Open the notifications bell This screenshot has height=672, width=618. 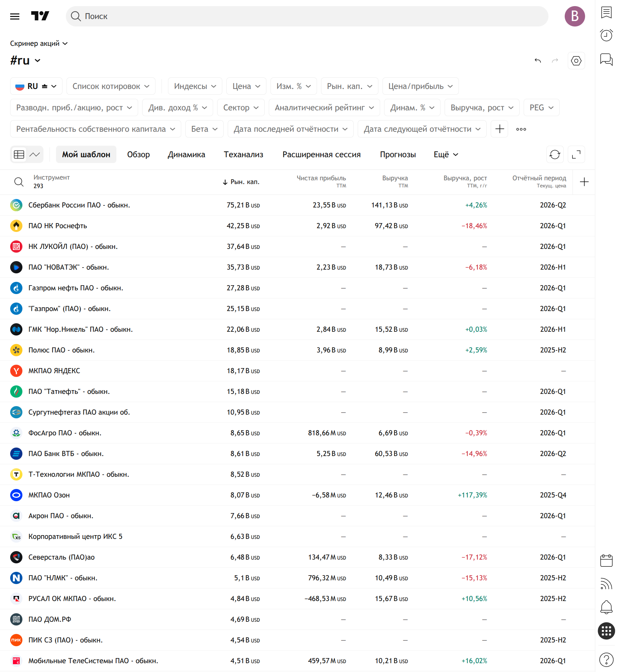click(x=606, y=607)
